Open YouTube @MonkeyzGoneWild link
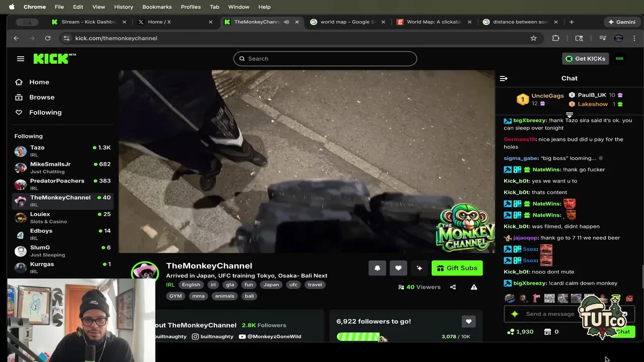 coord(270,336)
